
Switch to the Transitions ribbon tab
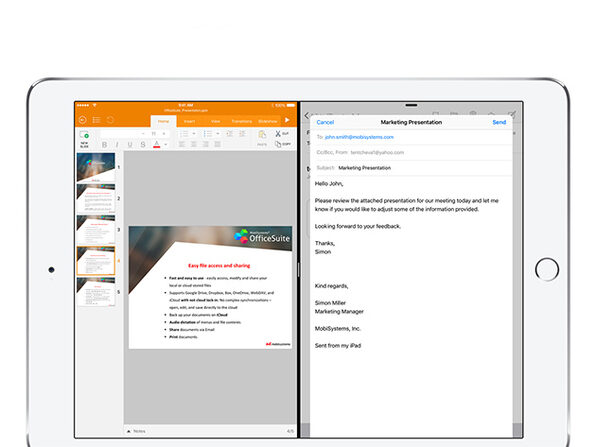(x=242, y=121)
